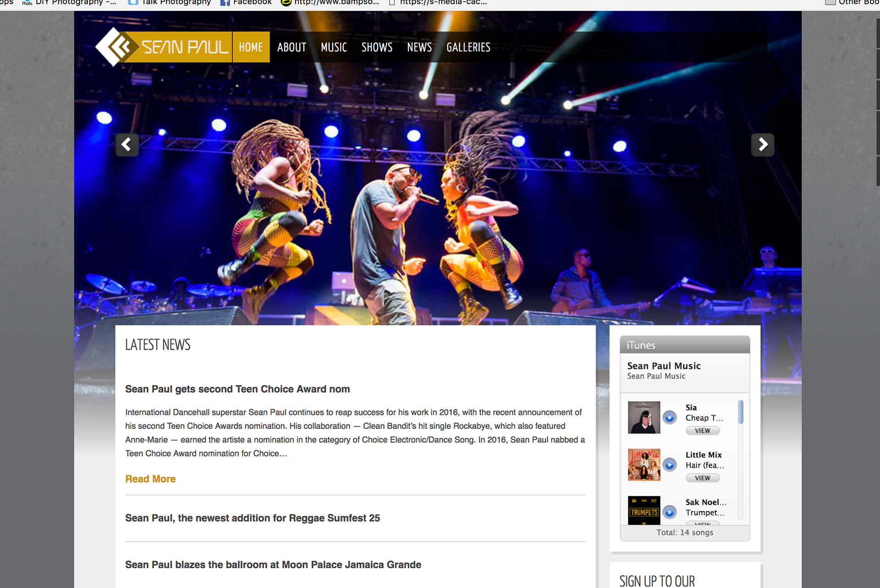Open the Reggae Sumfest 25 news headline
880x588 pixels.
(x=253, y=518)
